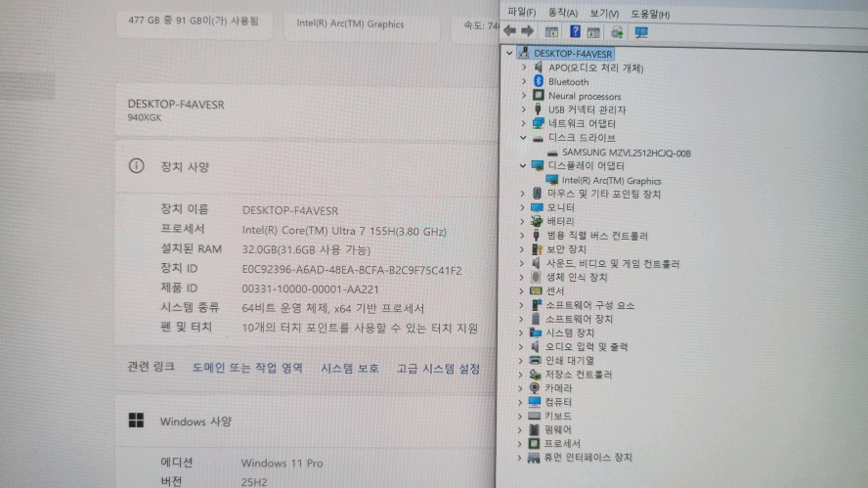
Task: Click the 인쇄 대기열 printer icon
Action: tap(535, 360)
